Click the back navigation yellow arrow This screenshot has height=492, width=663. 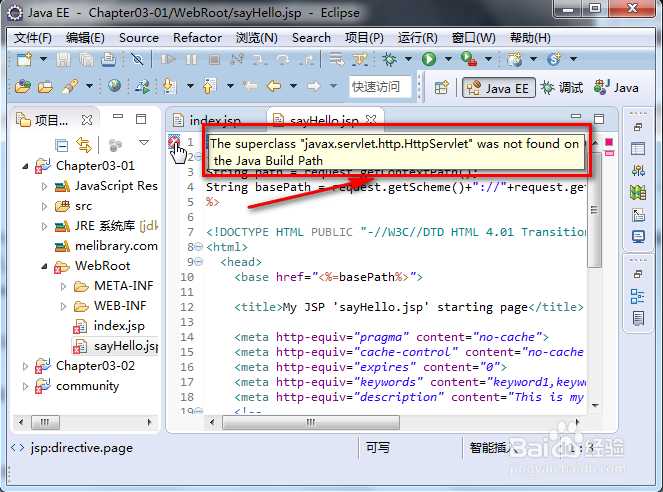[274, 87]
